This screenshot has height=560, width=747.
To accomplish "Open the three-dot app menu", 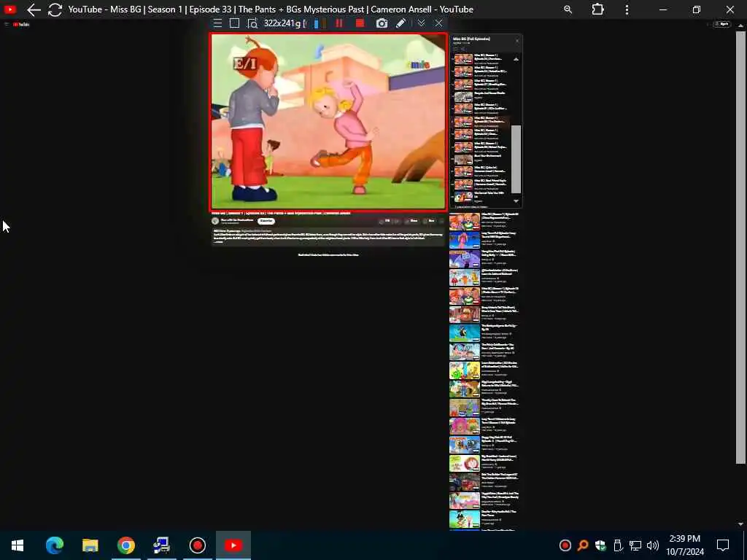I will (627, 9).
